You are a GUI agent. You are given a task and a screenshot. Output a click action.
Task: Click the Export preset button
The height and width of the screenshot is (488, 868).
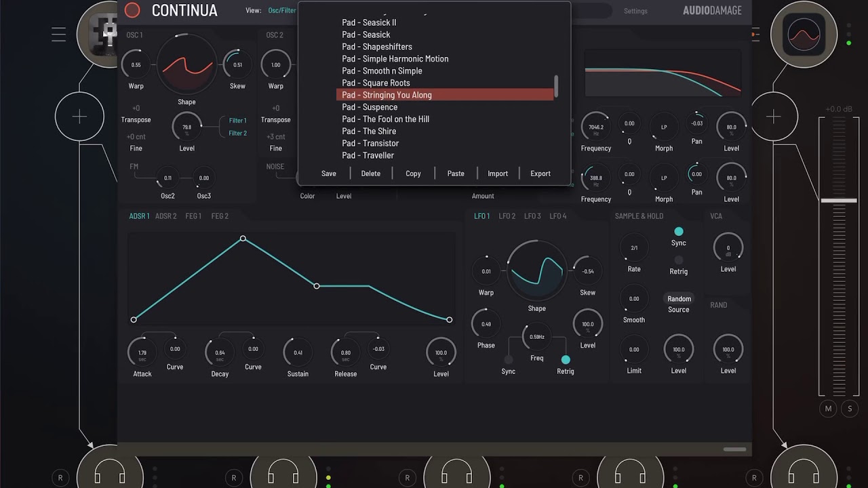tap(540, 174)
